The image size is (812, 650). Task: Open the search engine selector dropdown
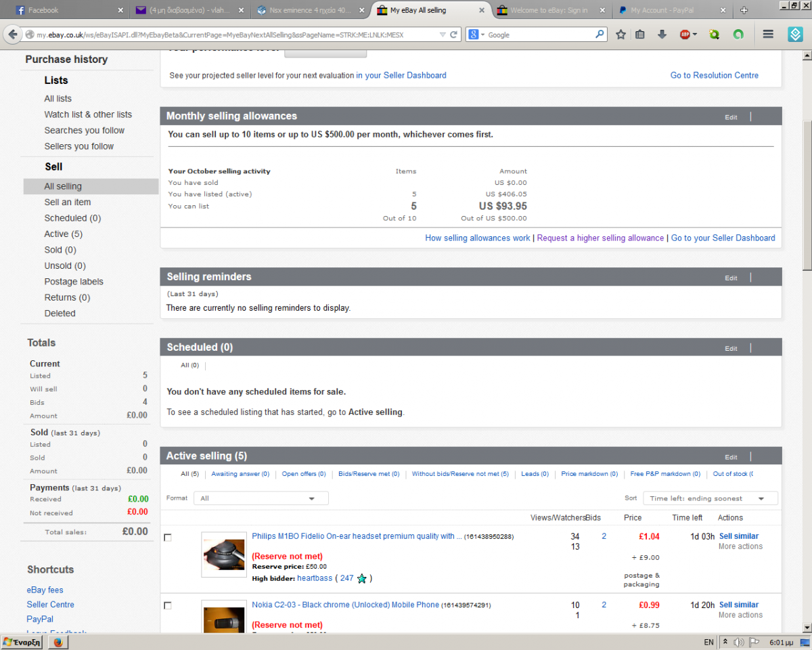pyautogui.click(x=476, y=35)
